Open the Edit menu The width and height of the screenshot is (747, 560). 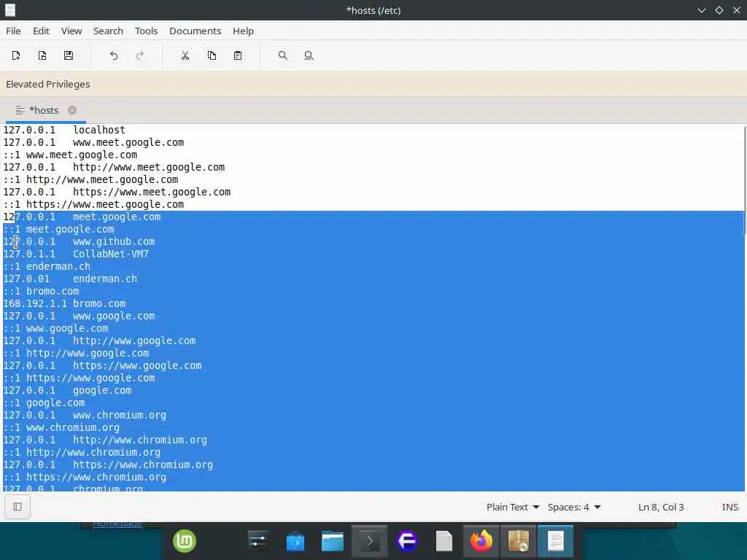[x=41, y=31]
